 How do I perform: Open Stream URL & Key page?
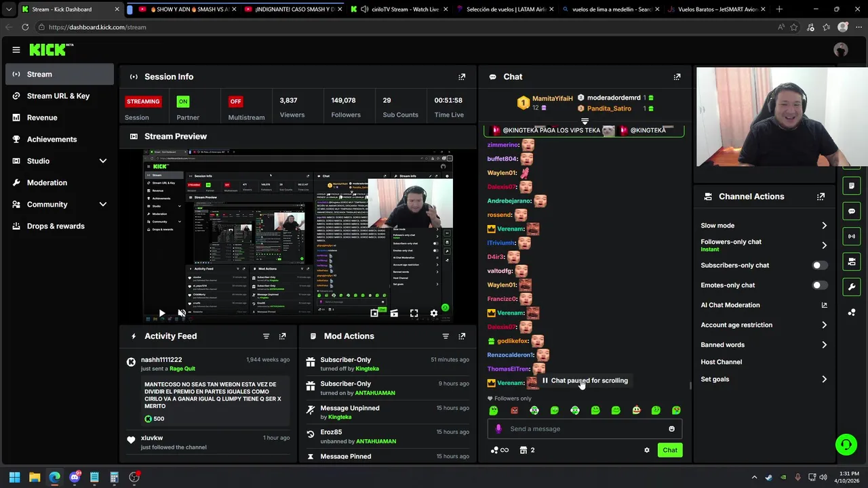coord(60,96)
